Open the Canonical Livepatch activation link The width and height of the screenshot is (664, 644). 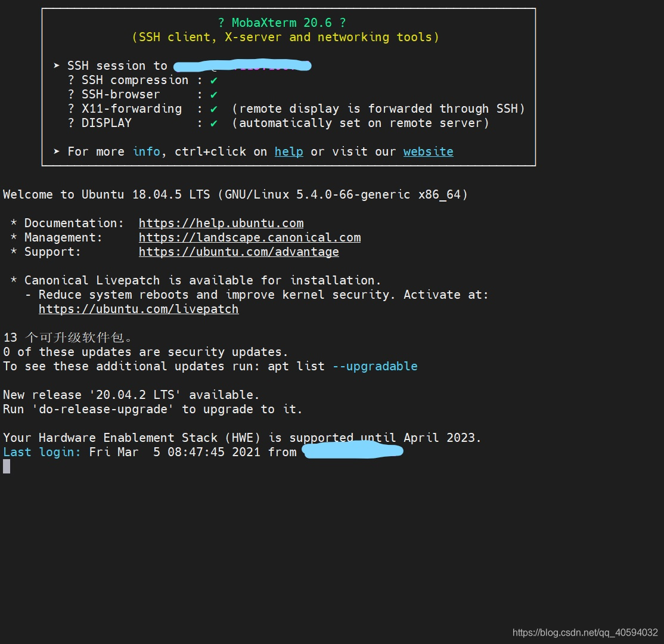point(138,309)
